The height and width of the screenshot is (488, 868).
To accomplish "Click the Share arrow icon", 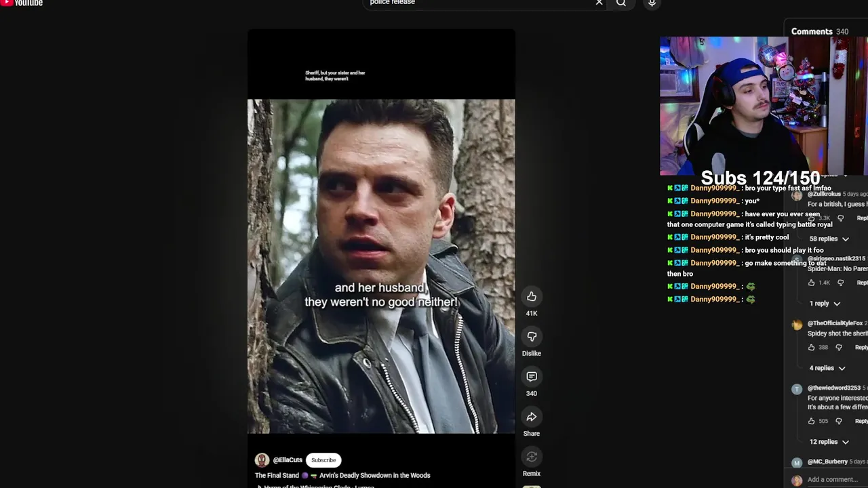I will 532,416.
